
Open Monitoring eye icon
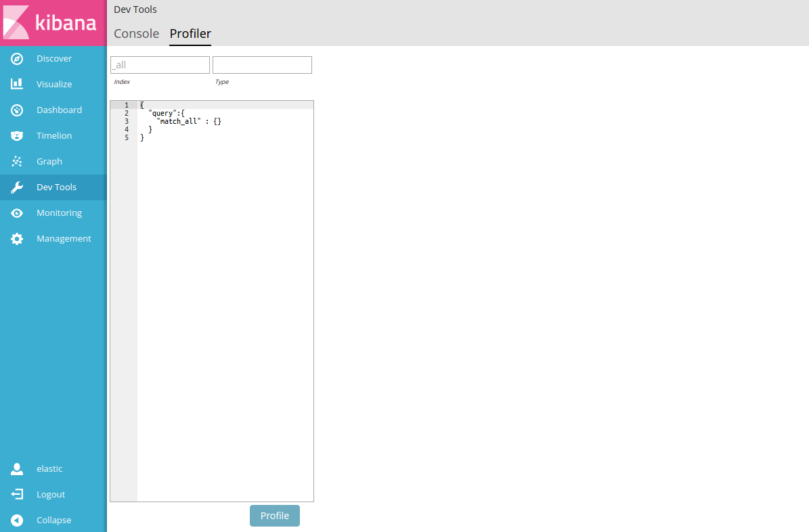(16, 213)
